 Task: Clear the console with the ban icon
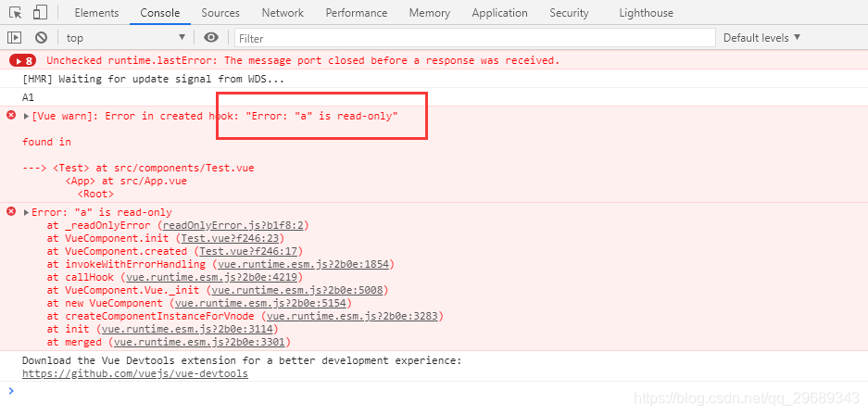click(41, 38)
